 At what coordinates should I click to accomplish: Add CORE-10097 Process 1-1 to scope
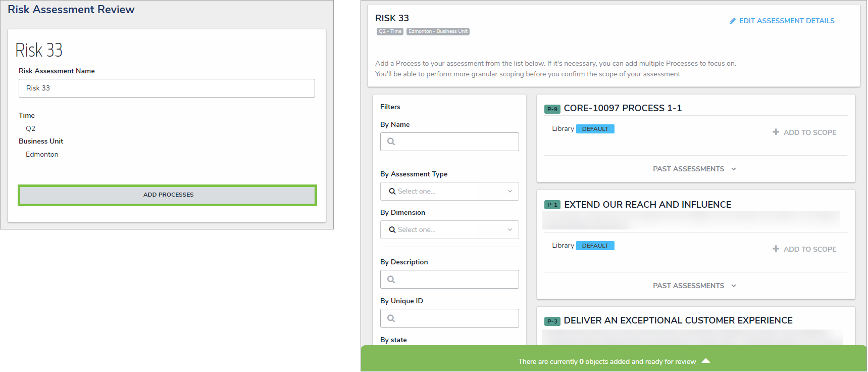point(809,132)
